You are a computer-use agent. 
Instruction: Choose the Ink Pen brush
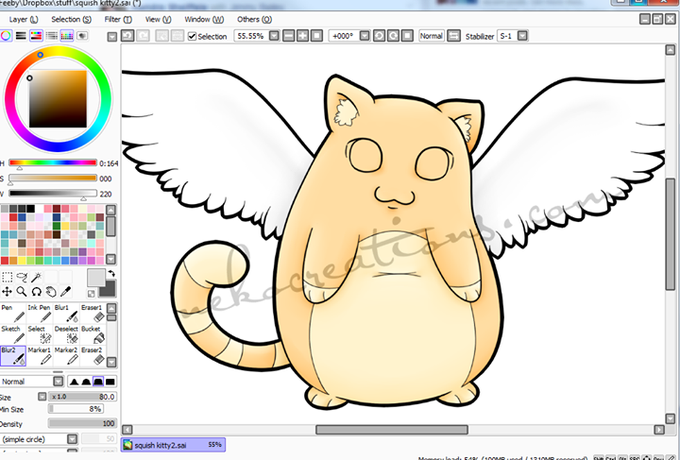[39, 313]
